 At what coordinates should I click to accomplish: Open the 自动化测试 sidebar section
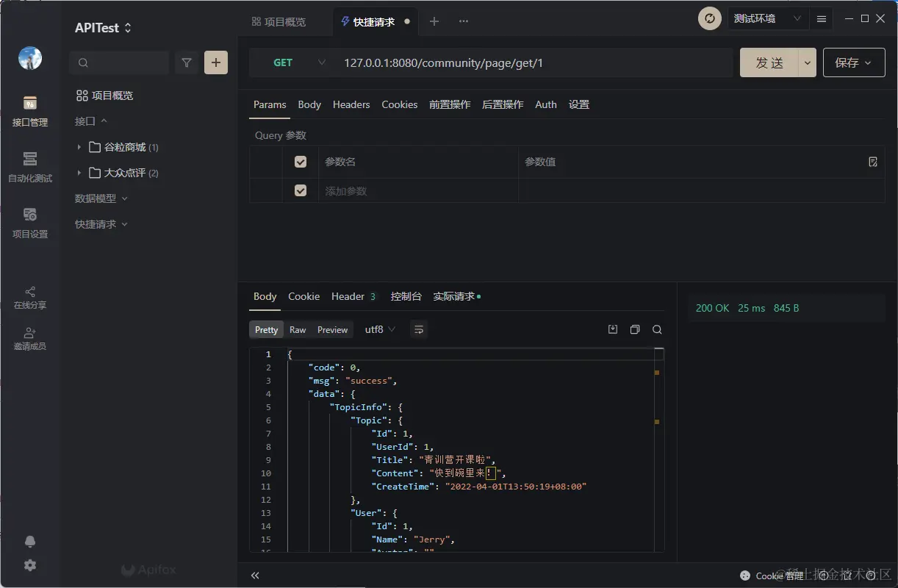29,166
